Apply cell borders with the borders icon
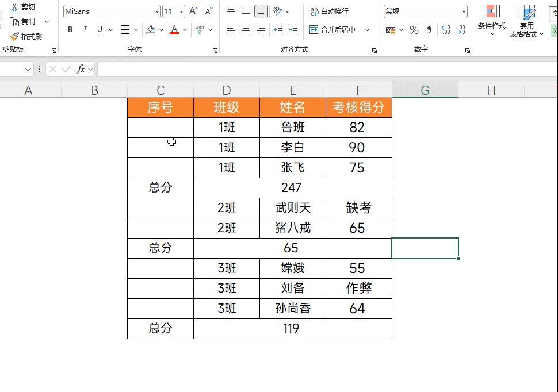 tap(125, 30)
